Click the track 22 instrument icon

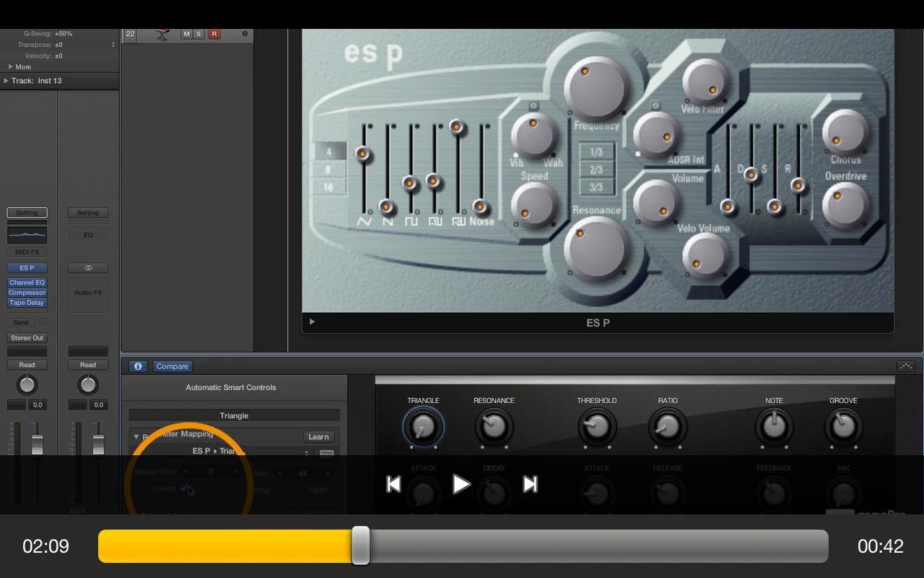coord(162,34)
